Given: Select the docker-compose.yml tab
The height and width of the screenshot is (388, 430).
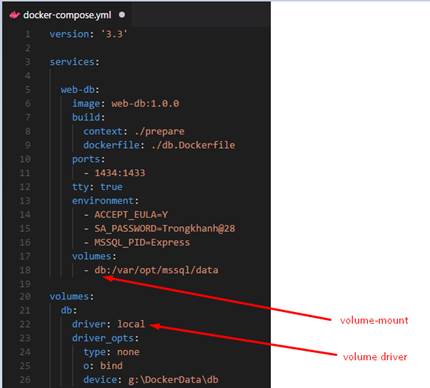Looking at the screenshot, I should click(67, 15).
